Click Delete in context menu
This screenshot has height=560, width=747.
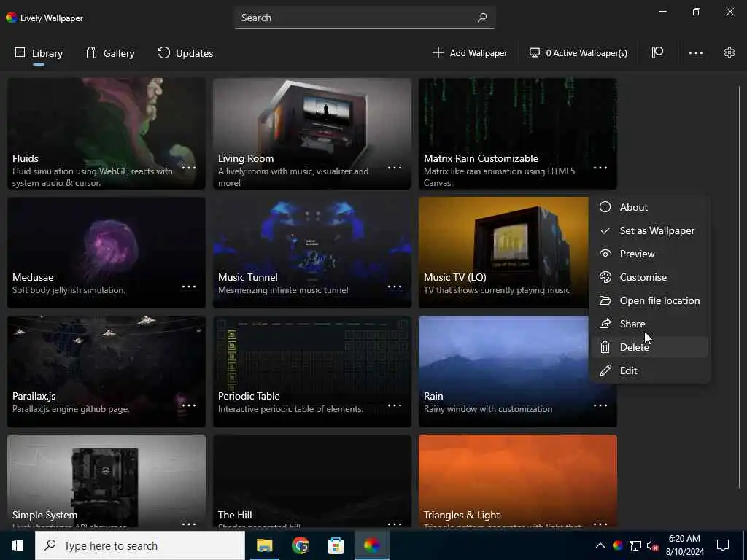tap(650, 347)
